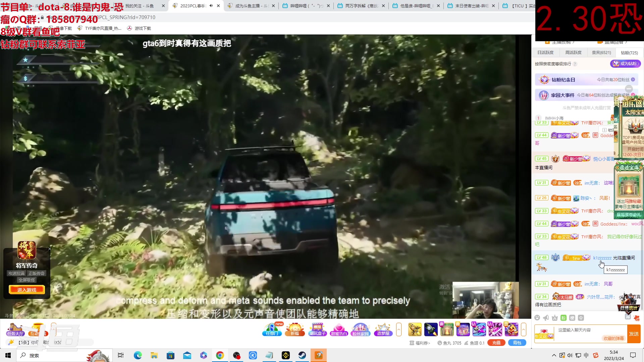Select the blue plane gift marked 钻
Screen dimensions: 644x362
point(479,329)
